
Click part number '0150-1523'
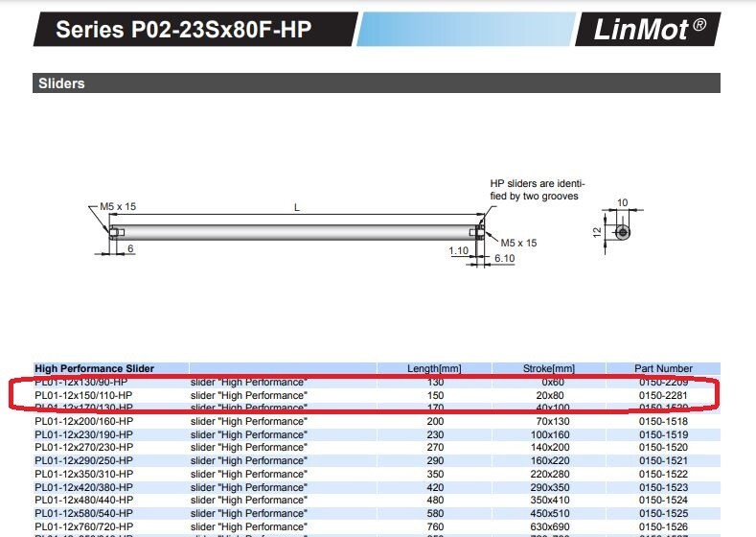click(663, 488)
